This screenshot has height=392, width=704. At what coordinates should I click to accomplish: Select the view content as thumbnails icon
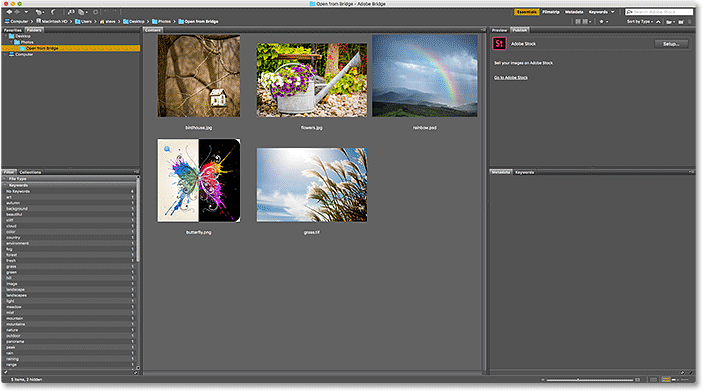point(666,380)
